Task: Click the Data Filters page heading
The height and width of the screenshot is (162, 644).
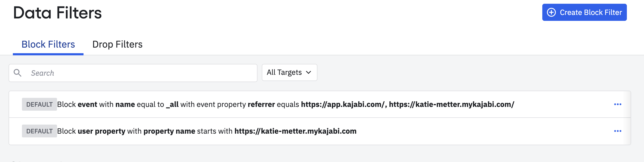Action: [x=58, y=13]
